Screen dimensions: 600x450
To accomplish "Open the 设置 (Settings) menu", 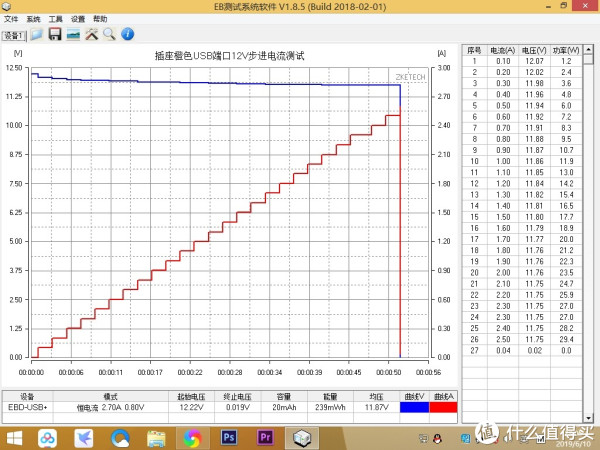I will (x=77, y=19).
